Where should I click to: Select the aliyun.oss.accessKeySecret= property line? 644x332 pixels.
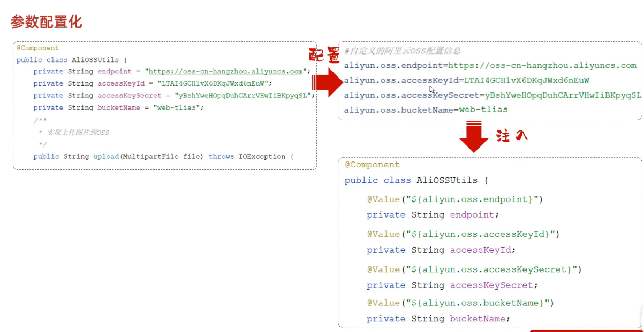pos(492,95)
